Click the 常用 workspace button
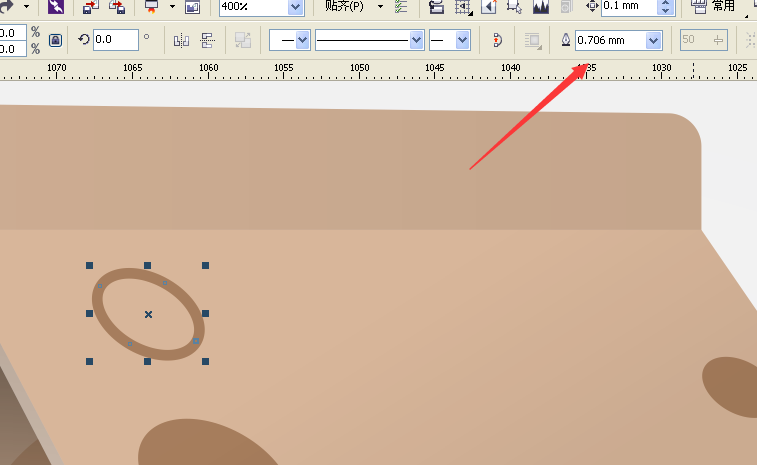 723,6
